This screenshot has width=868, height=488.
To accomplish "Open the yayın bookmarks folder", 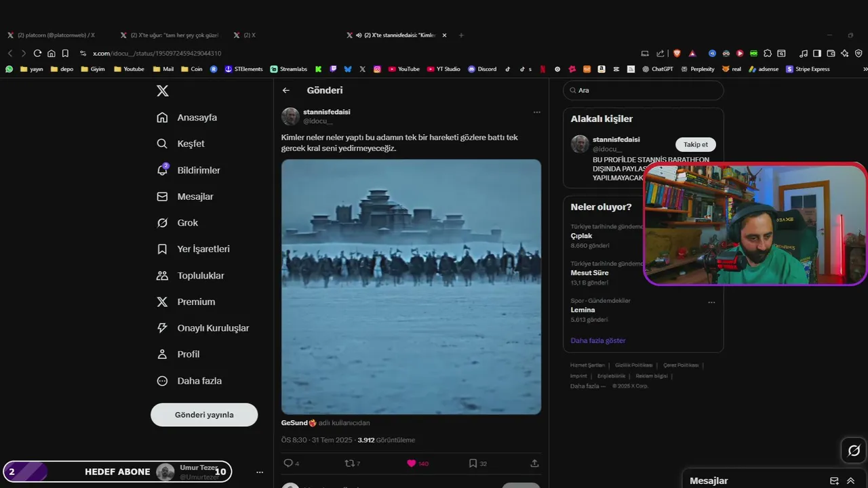I will 32,69.
